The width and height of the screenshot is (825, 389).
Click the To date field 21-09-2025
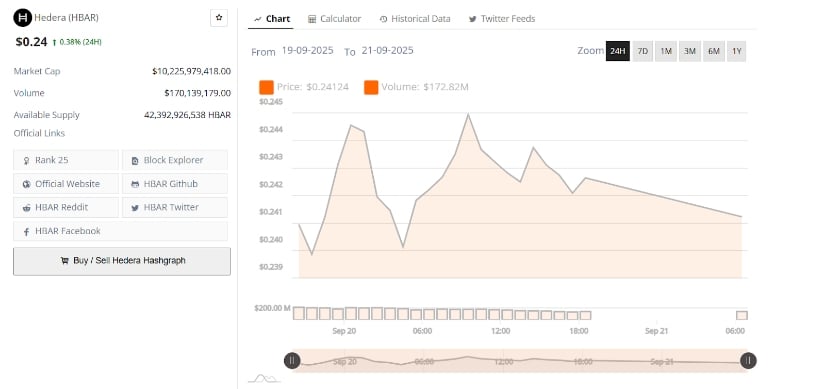(387, 51)
